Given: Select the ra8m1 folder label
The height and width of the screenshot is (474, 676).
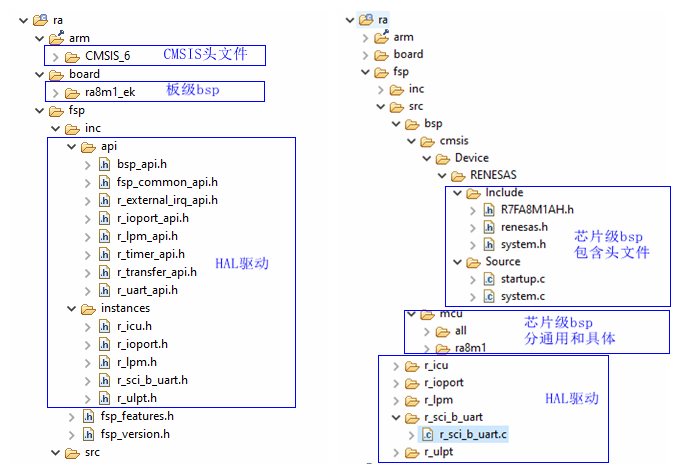Looking at the screenshot, I should [470, 348].
